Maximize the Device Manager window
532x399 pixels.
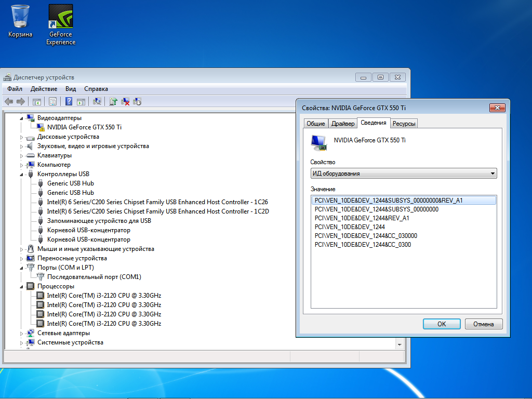(x=380, y=77)
